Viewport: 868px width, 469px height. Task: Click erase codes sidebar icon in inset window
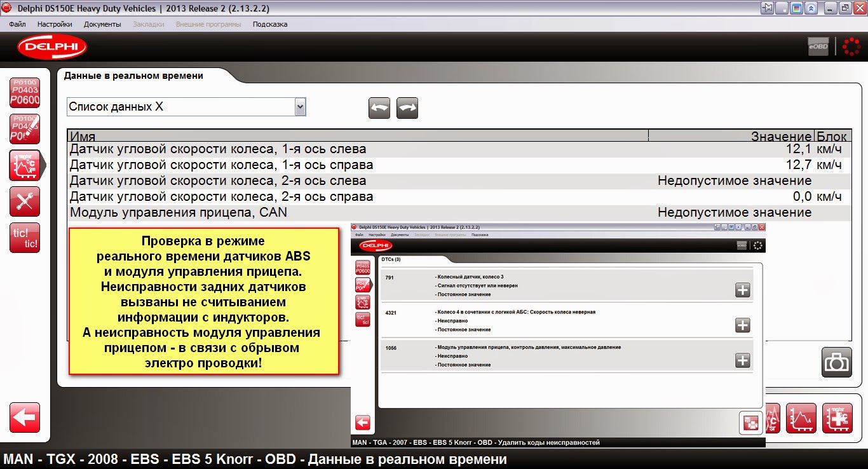pos(362,285)
